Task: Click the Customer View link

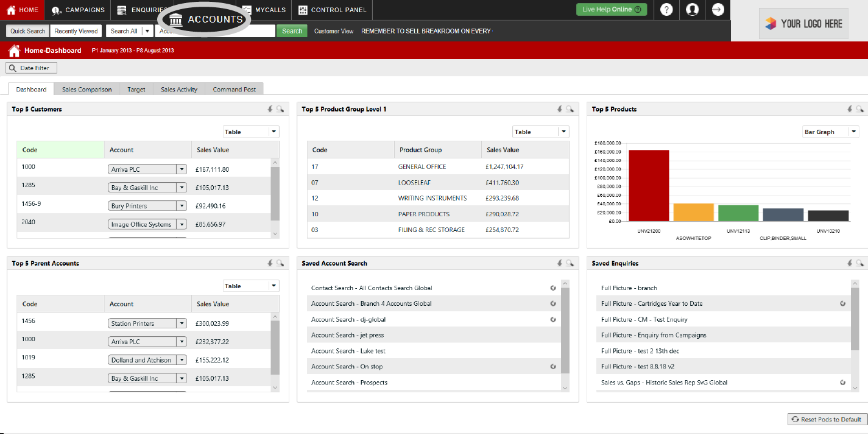Action: pos(334,31)
